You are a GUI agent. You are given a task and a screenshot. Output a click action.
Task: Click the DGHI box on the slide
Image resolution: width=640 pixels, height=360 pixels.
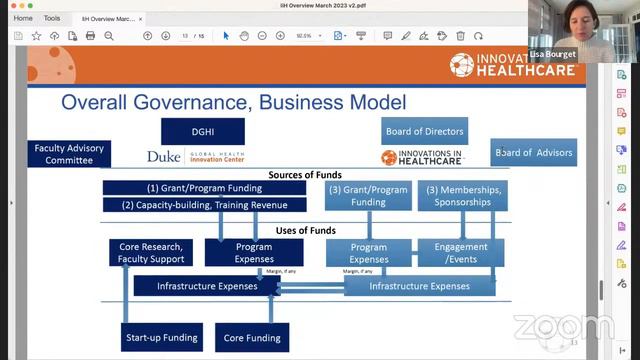(x=203, y=131)
